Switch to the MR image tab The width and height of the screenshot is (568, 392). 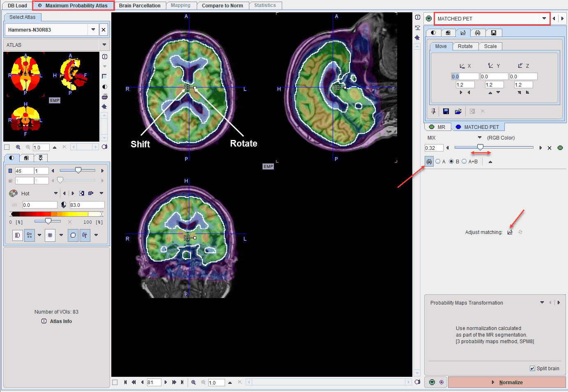(437, 127)
